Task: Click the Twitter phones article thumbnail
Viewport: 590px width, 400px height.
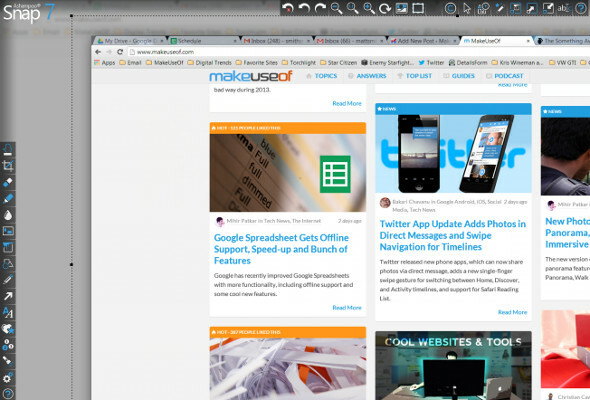Action: point(453,154)
